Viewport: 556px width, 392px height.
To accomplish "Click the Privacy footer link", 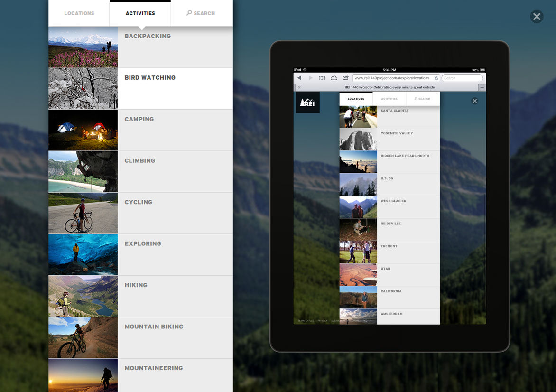I will click(x=323, y=321).
